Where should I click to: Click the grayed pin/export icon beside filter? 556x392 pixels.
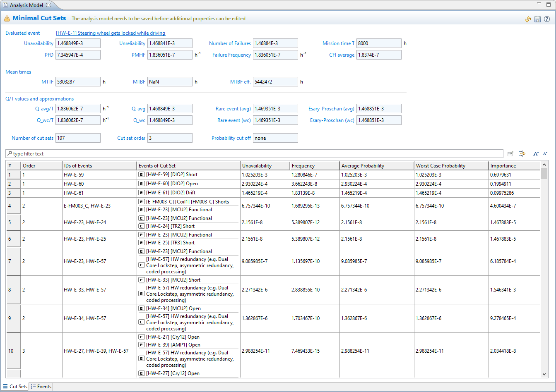(510, 153)
